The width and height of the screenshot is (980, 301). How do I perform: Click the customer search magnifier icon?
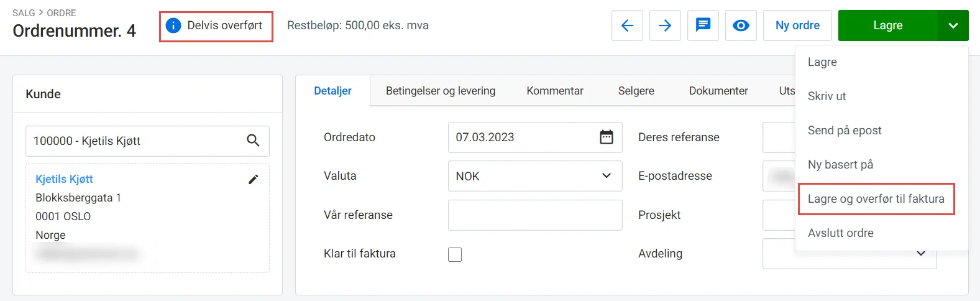[253, 141]
